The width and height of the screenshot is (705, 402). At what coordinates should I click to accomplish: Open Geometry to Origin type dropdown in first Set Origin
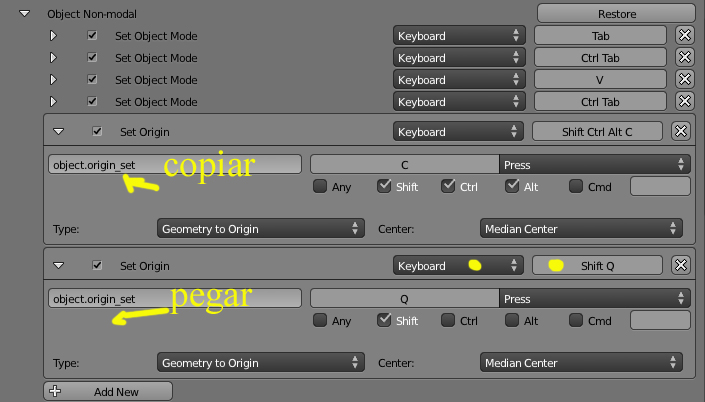pos(261,229)
